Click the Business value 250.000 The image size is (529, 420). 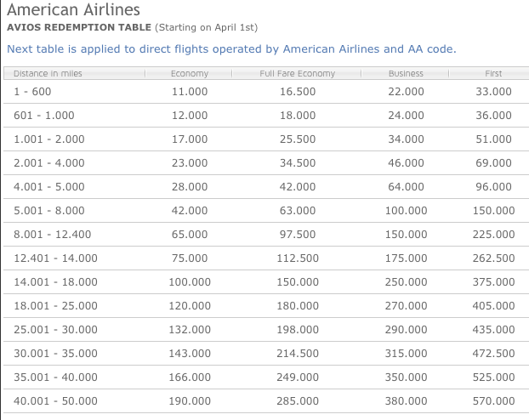pos(406,281)
